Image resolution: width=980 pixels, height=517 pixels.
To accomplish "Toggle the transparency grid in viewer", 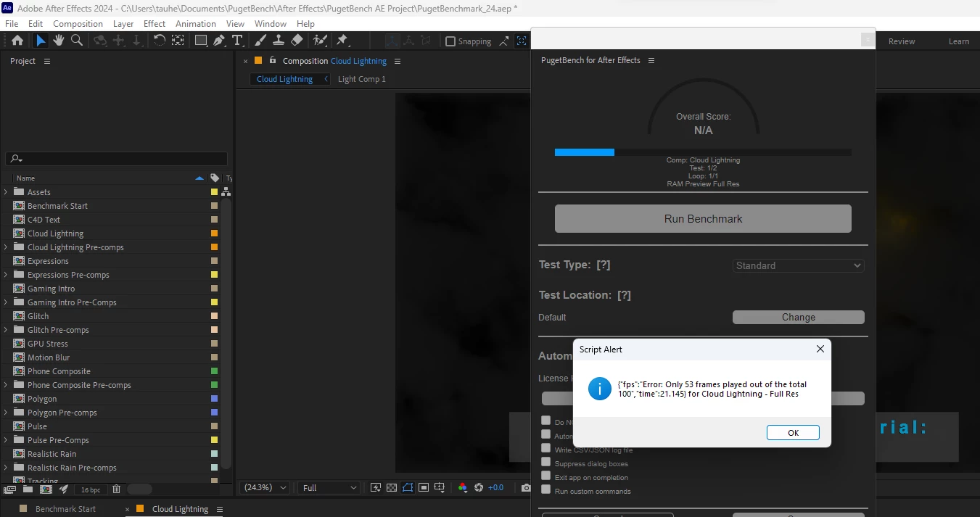I will (392, 488).
